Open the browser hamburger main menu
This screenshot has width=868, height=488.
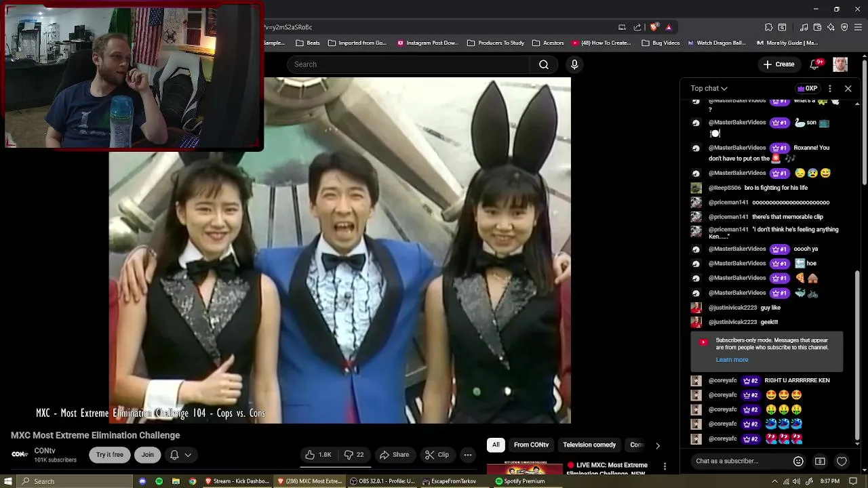click(859, 27)
